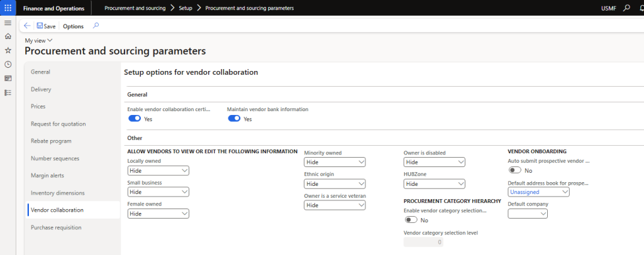Enable Auto submit prospective vendor toggle

tap(515, 170)
